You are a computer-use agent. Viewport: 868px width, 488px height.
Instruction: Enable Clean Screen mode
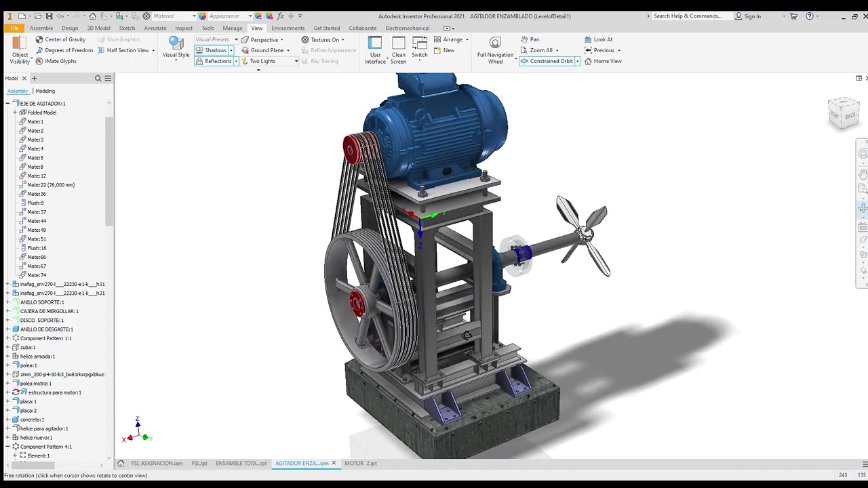click(399, 51)
